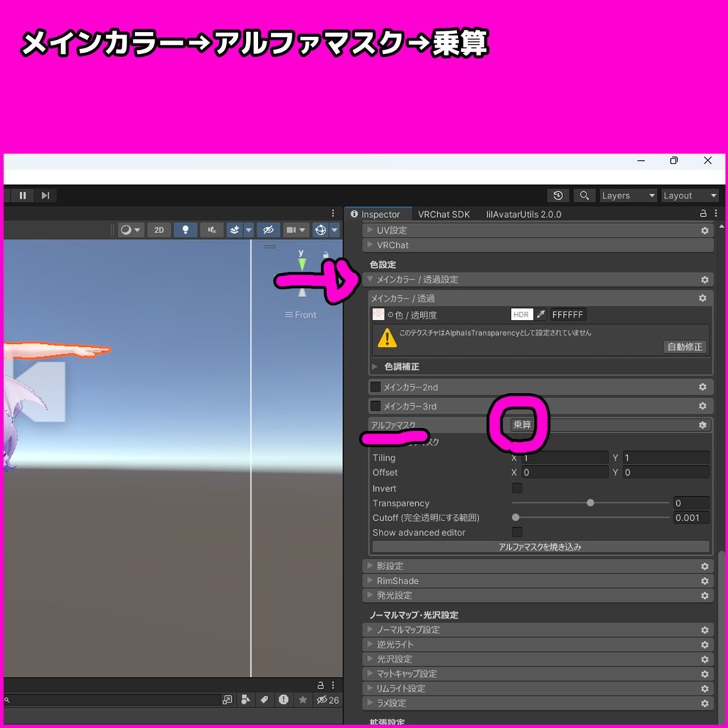The height and width of the screenshot is (728, 728).
Task: Click the green Y axis cone
Action: coord(302,264)
